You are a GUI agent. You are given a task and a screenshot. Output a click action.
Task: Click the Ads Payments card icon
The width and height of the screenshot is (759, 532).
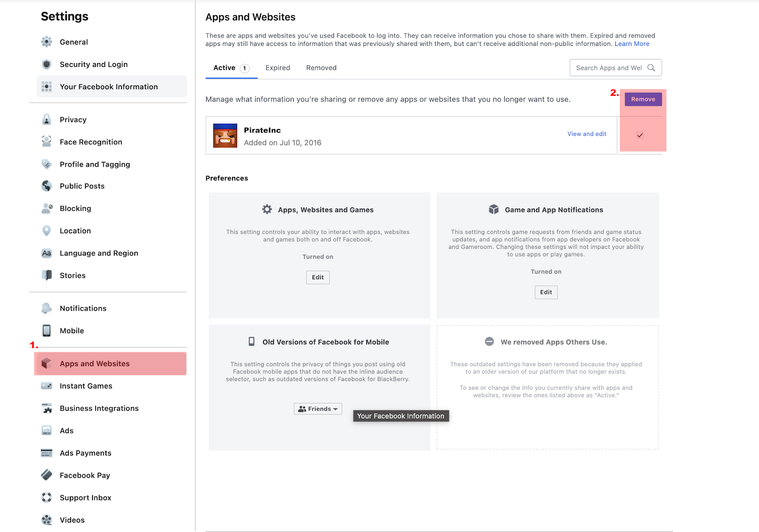point(46,453)
